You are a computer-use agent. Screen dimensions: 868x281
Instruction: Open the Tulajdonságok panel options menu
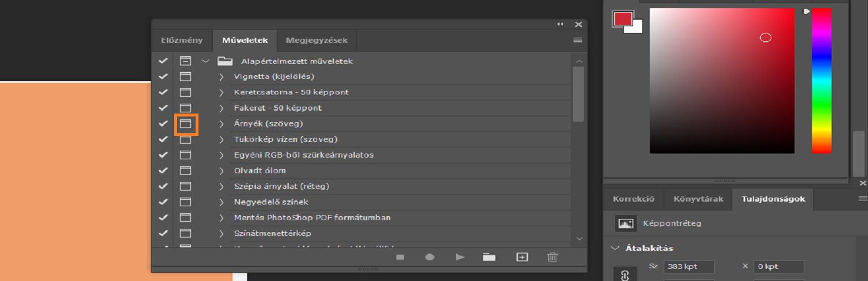[x=863, y=199]
